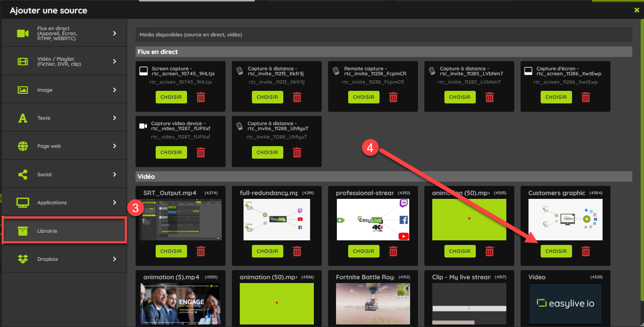Viewport: 644px width, 327px height.
Task: Expand the Flux en direct category chevron
Action: pos(115,33)
